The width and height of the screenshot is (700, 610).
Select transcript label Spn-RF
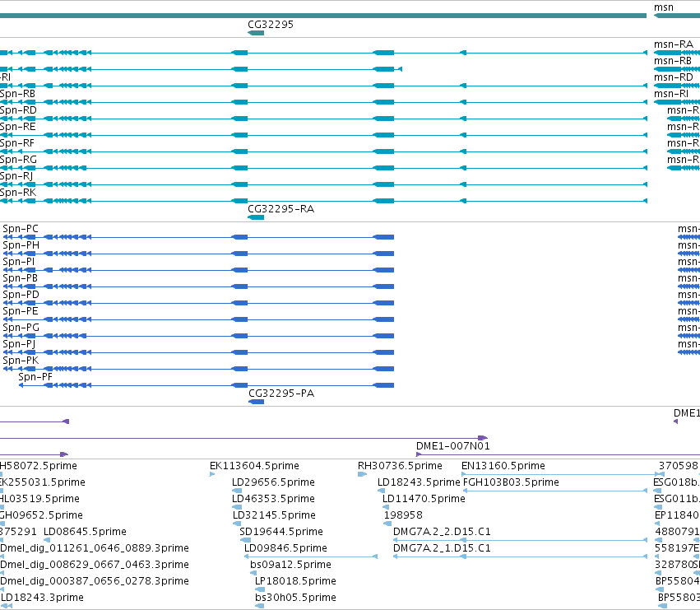(x=17, y=144)
